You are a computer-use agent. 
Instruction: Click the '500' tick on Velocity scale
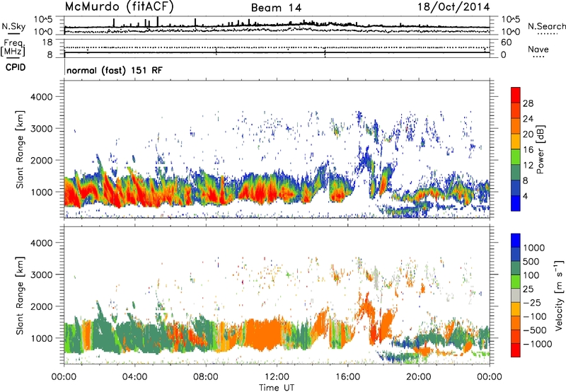pos(531,262)
